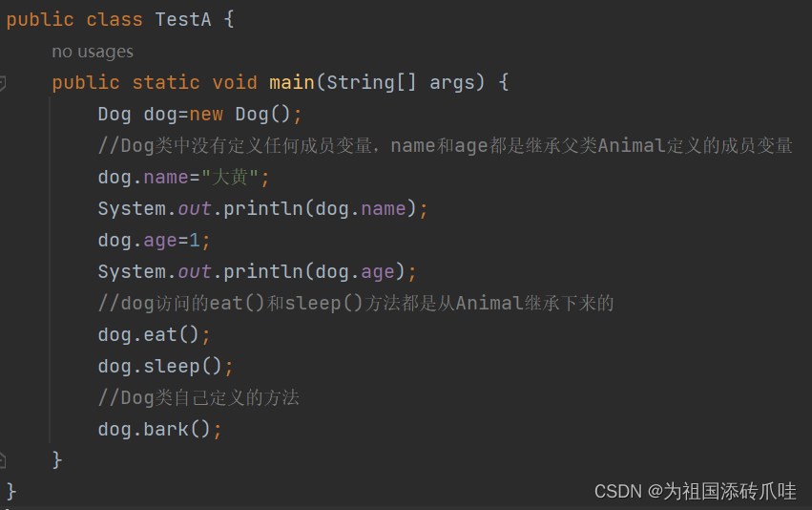
Task: Click the fold end marker beside main's closing brace
Action: [3, 459]
